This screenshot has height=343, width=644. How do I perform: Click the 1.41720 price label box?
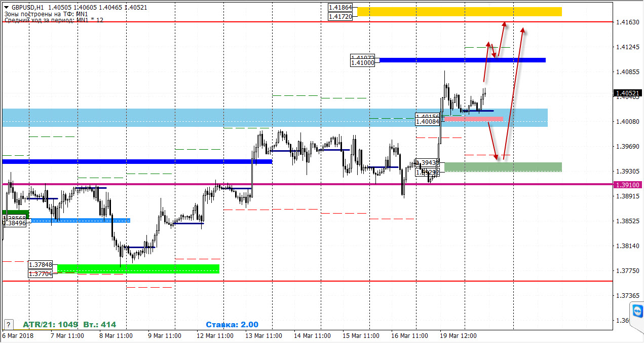340,17
